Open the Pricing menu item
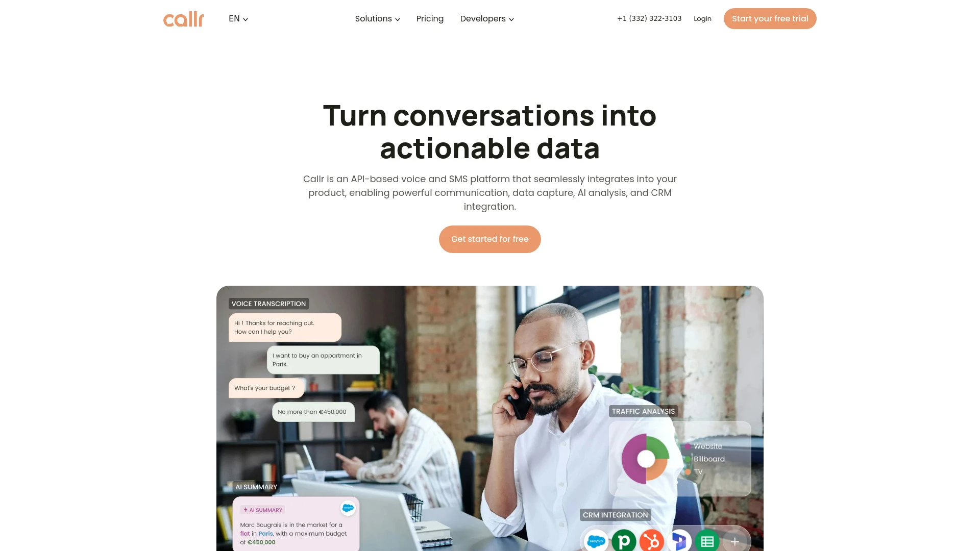The height and width of the screenshot is (551, 980). pyautogui.click(x=429, y=18)
